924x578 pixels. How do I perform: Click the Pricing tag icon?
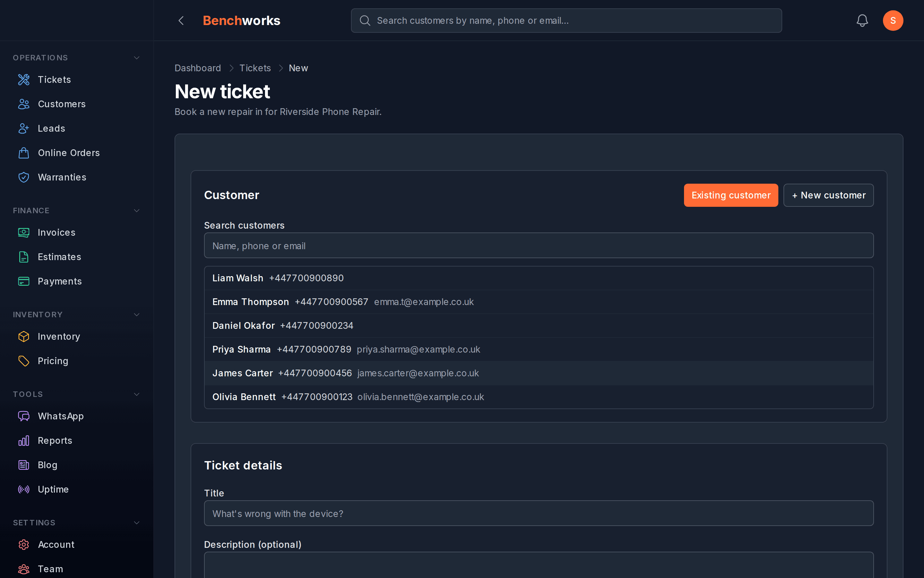tap(24, 361)
